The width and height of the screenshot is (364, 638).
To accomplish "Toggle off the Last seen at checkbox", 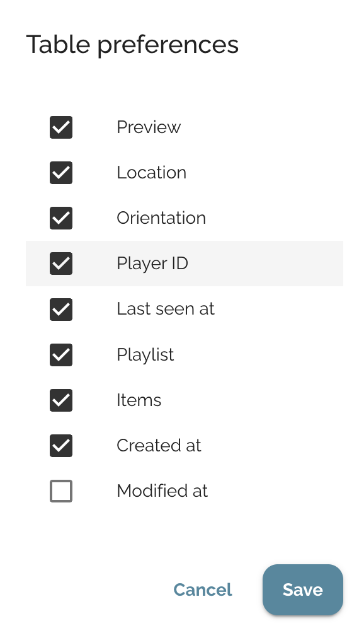I will coord(61,309).
